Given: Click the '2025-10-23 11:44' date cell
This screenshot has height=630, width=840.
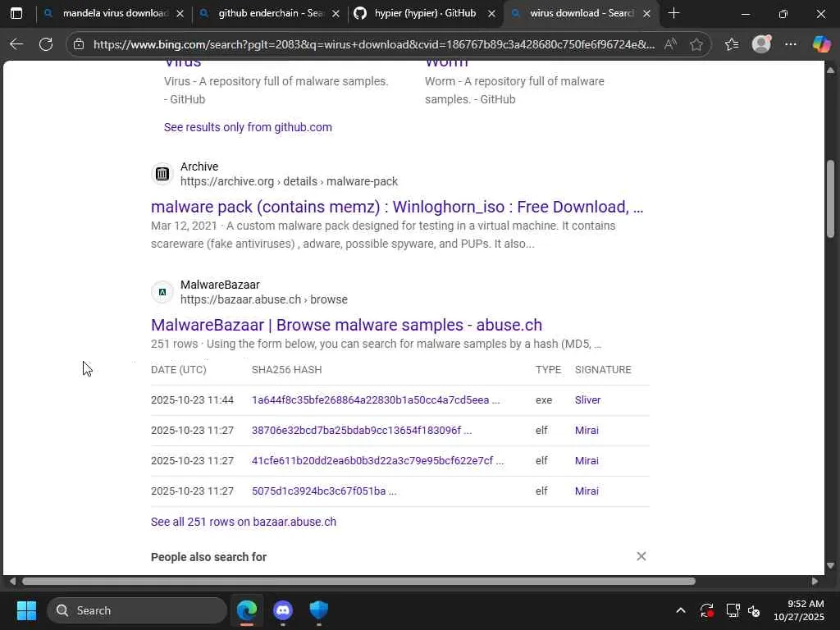Looking at the screenshot, I should tap(192, 400).
